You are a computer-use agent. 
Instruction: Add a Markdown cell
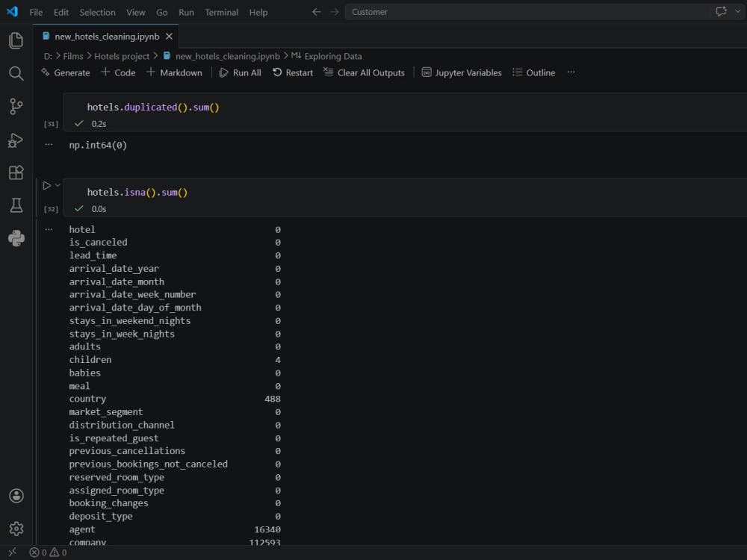[x=174, y=72]
